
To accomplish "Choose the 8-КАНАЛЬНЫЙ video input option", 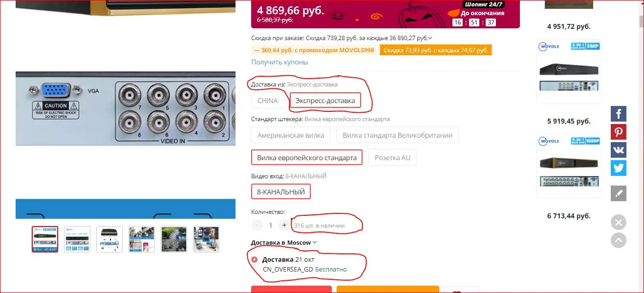I will pyautogui.click(x=281, y=192).
